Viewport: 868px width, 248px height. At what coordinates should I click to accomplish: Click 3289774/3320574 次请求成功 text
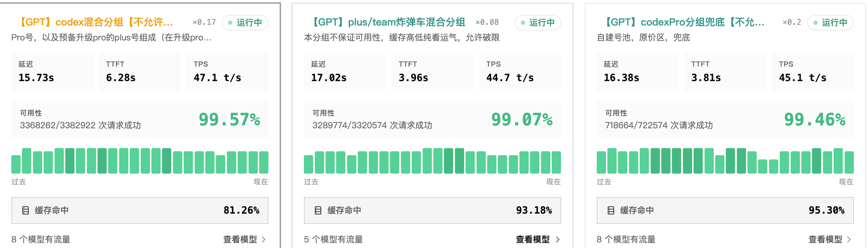click(372, 125)
